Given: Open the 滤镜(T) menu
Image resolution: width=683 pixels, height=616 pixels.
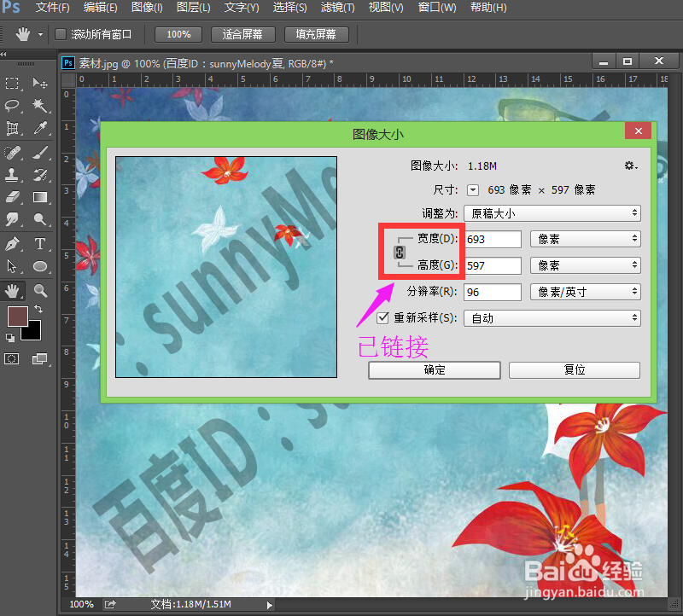Looking at the screenshot, I should point(337,8).
